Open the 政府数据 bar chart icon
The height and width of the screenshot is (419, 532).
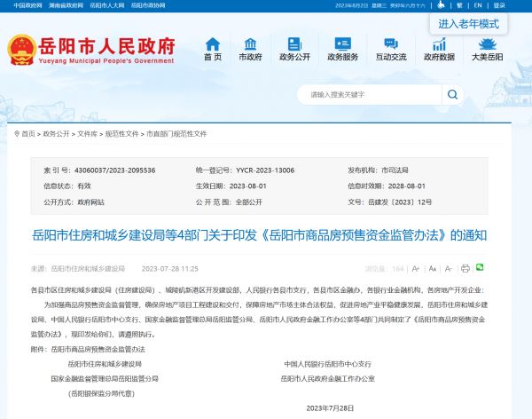[x=439, y=44]
